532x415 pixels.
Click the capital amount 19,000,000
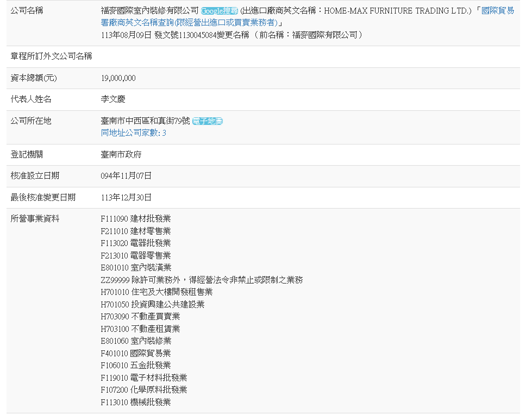click(x=118, y=78)
